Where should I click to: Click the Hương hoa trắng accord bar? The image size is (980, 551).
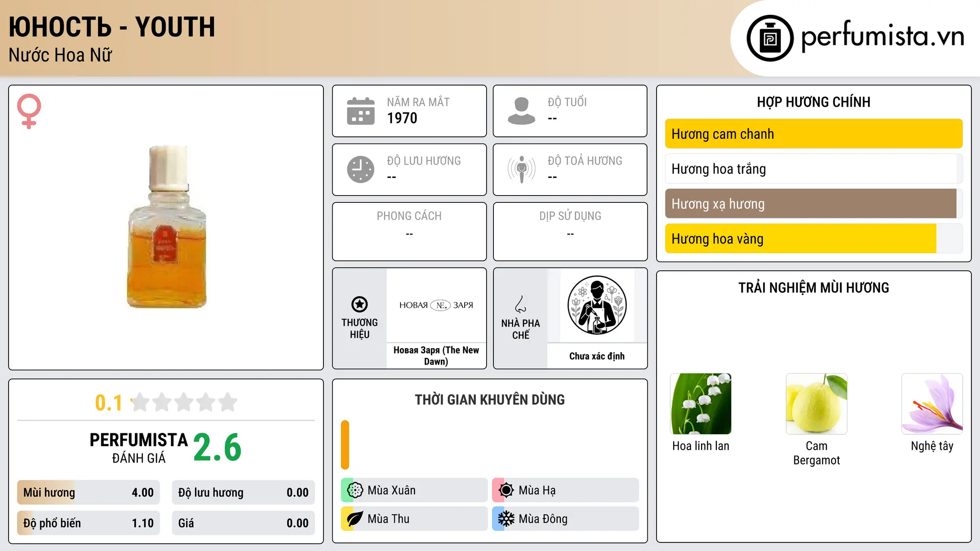[813, 169]
